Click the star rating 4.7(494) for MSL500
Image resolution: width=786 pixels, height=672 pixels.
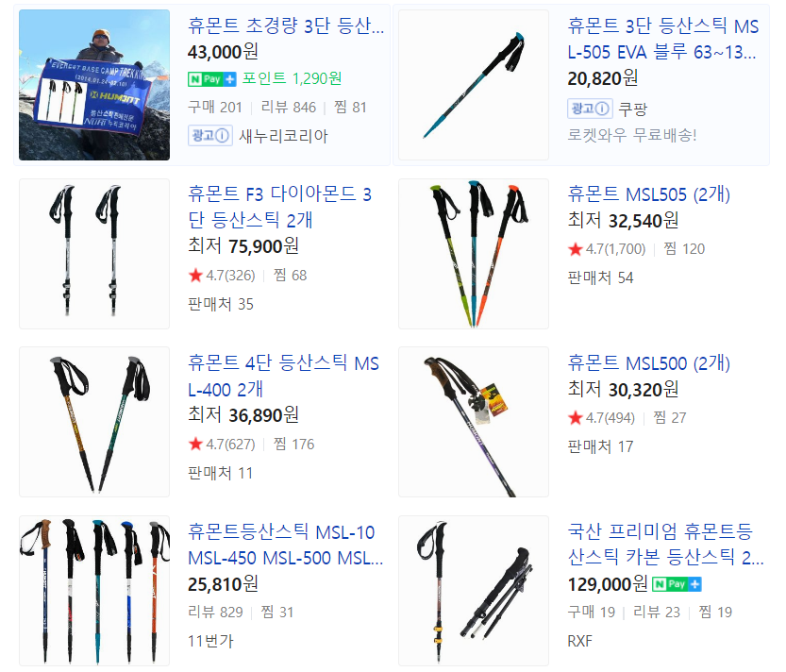coord(602,418)
